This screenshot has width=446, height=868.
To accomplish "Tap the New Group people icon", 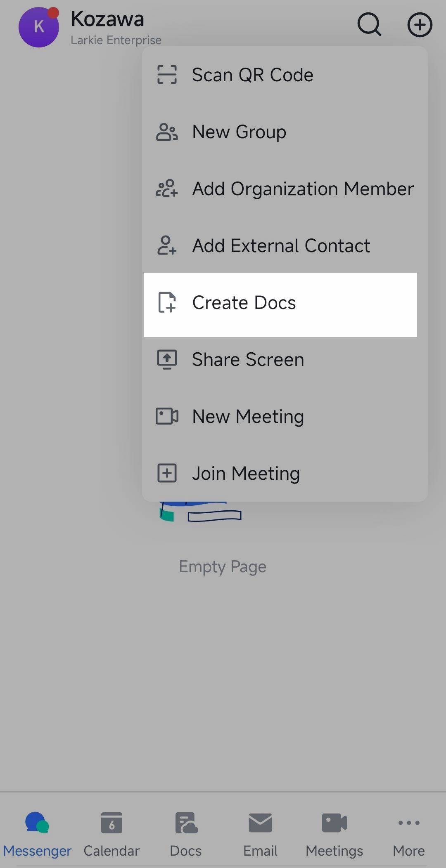I will coord(167,132).
